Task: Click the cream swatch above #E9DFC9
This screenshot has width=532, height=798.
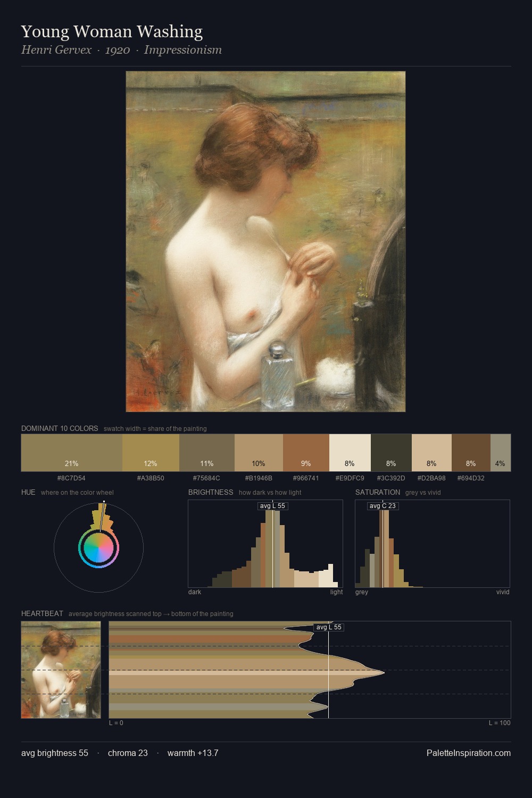Action: coord(350,453)
